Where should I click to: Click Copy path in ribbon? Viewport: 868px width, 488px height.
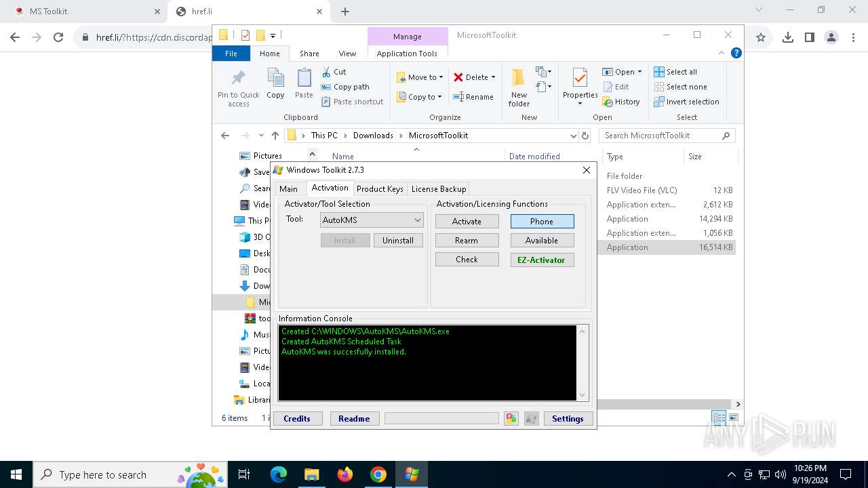pyautogui.click(x=345, y=87)
